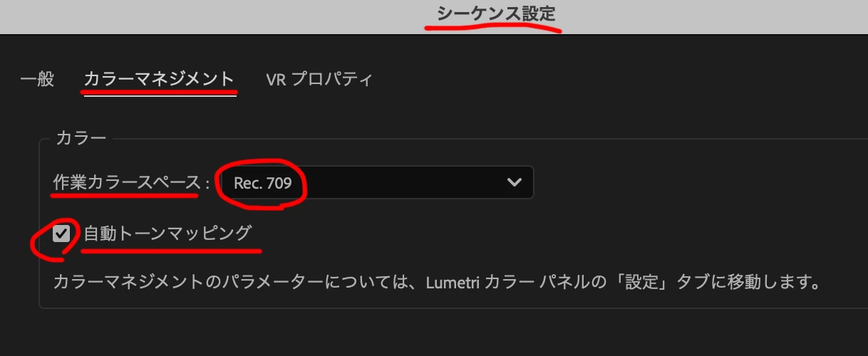
Task: Uncheck the 自動トーンマッピング checkbox
Action: click(62, 233)
